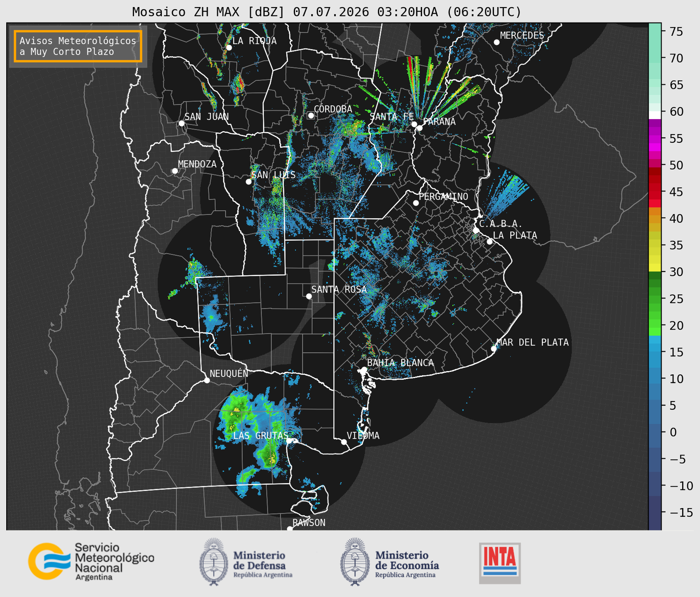Click the Avisos Meteorológicos a Muy Corto Plazo box
The width and height of the screenshot is (700, 597).
(78, 46)
